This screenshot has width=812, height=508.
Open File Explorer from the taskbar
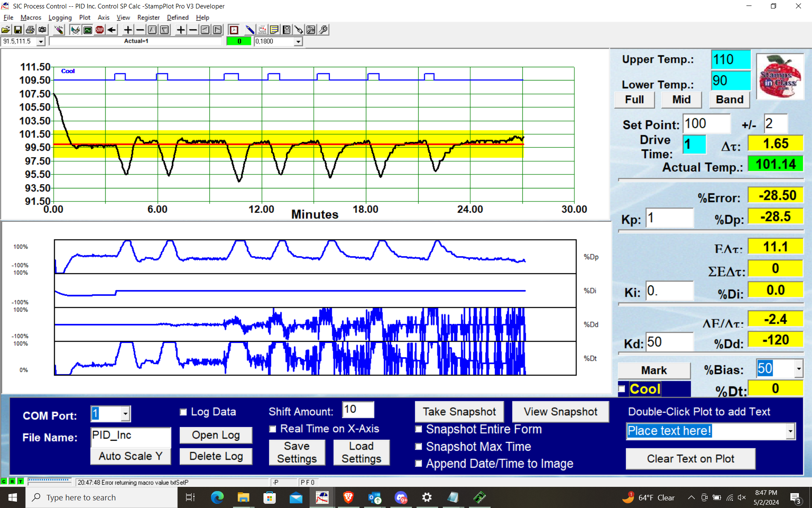pos(244,497)
